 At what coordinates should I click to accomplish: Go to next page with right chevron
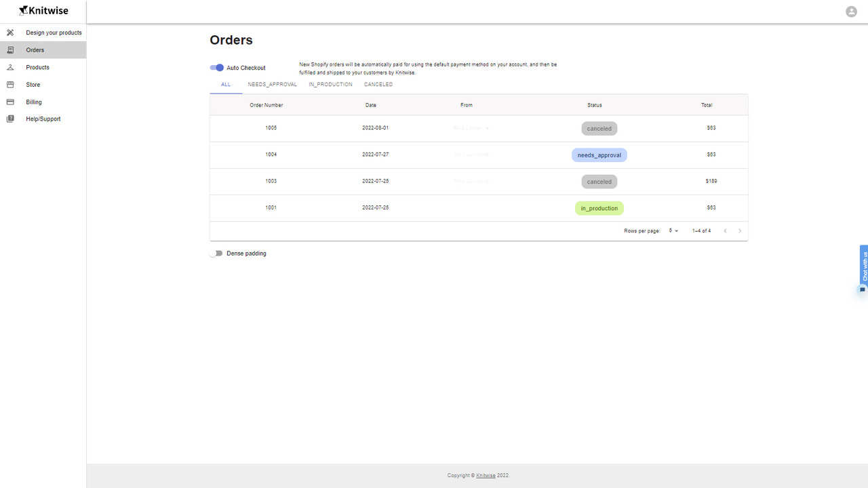(x=740, y=230)
